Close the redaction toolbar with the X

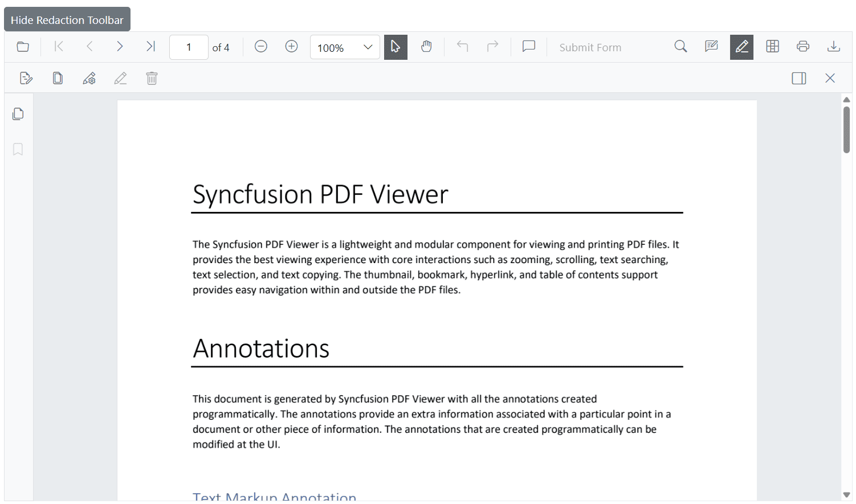tap(830, 78)
